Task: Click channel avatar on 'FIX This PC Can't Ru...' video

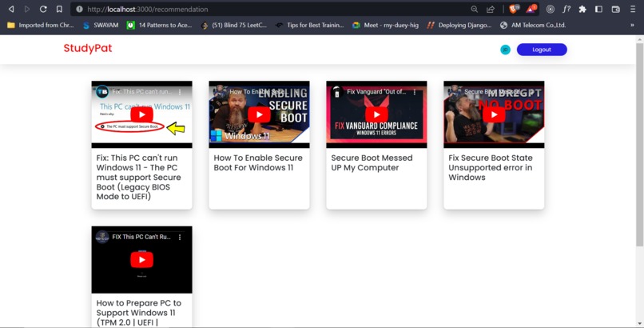Action: (x=102, y=237)
